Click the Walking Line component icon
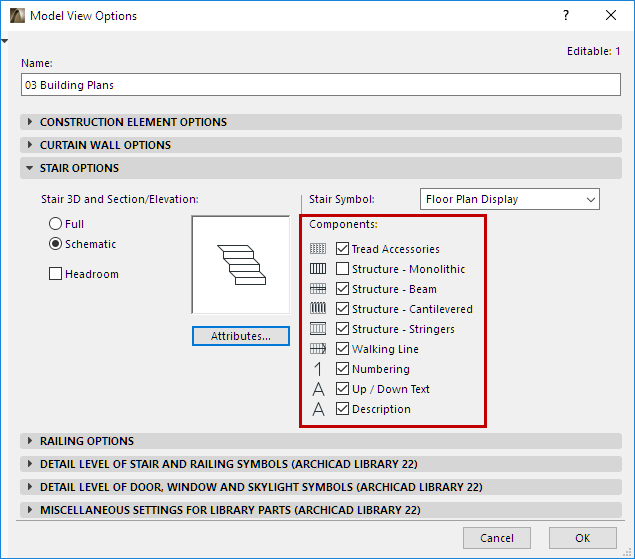 [318, 349]
